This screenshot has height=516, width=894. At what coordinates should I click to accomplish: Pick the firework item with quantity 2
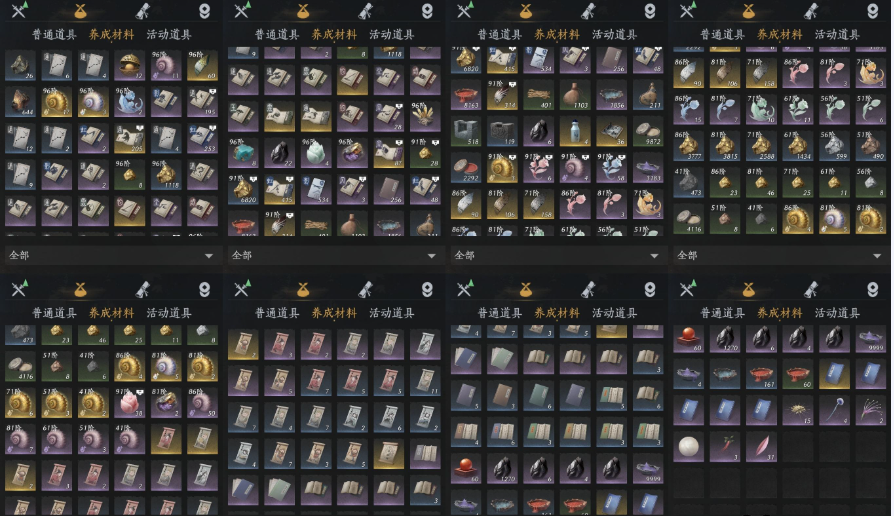pyautogui.click(x=871, y=410)
